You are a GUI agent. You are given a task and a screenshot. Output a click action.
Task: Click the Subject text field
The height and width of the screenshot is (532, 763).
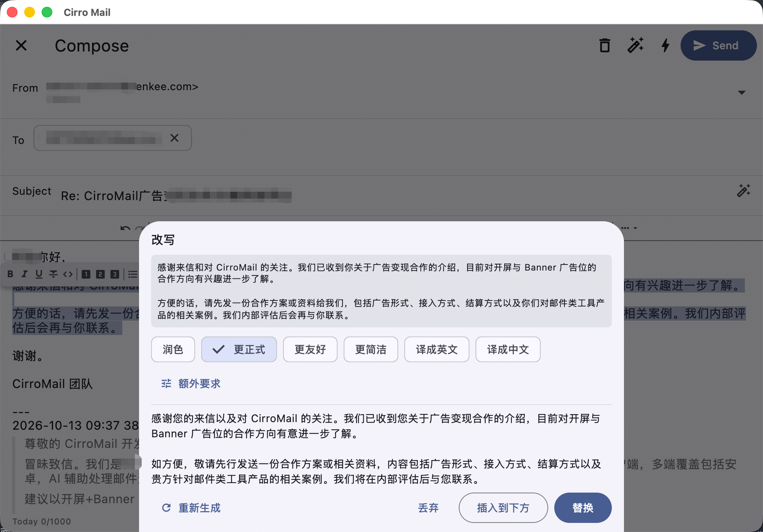(x=394, y=196)
